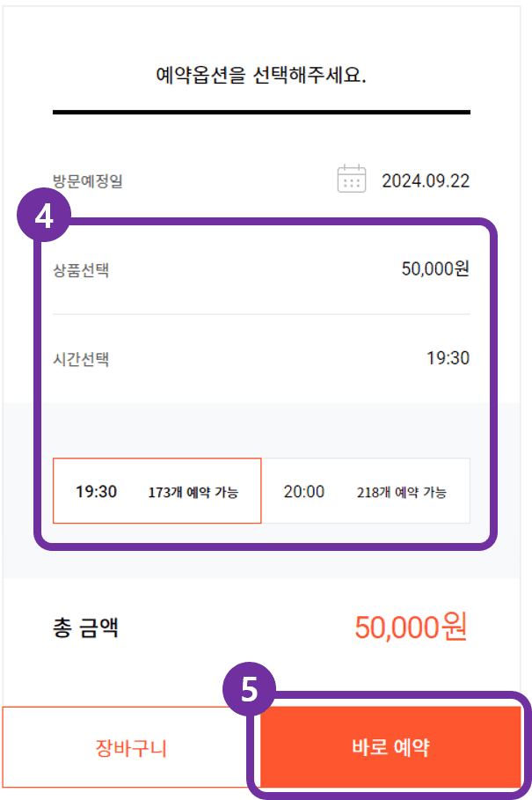Click the step 4 purple badge

coord(42,217)
